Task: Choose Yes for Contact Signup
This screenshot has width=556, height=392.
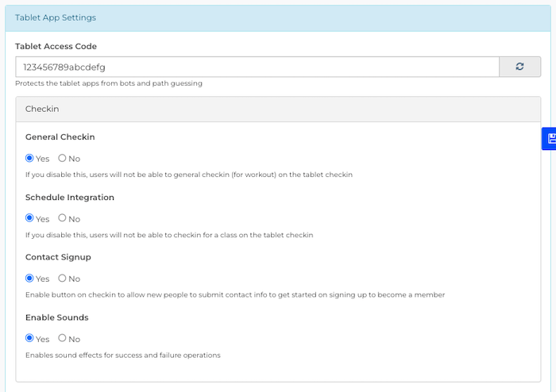Action: tap(30, 279)
